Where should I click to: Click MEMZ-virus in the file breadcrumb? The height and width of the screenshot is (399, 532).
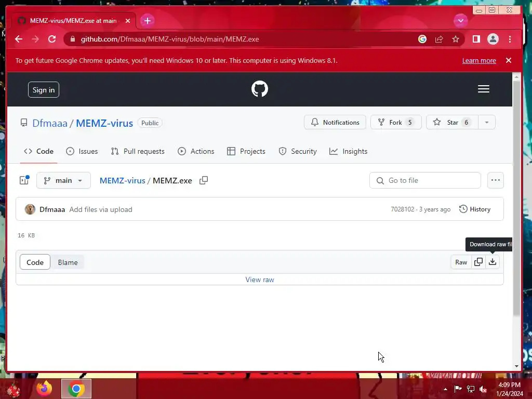122,180
